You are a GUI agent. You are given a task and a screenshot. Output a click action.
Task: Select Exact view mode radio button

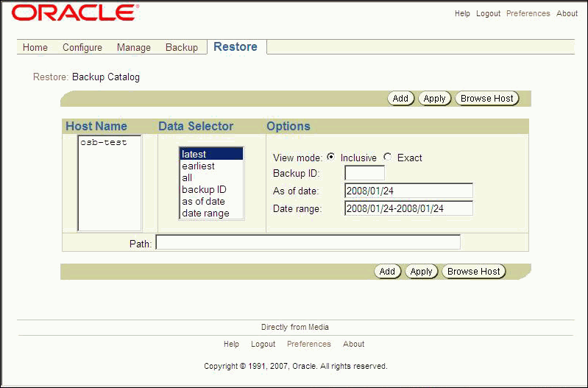[x=388, y=157]
